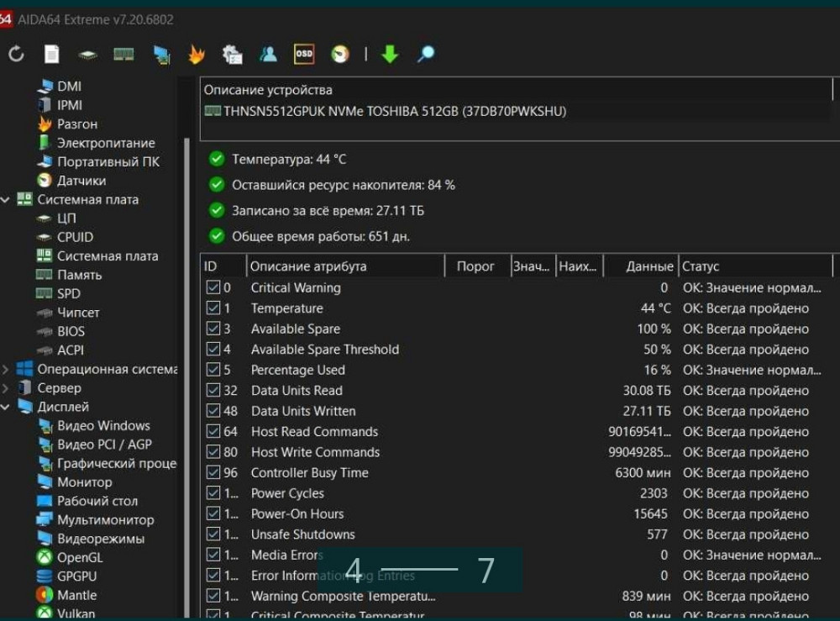Toggle the Data Units Written checkbox
This screenshot has width=840, height=621.
click(x=213, y=411)
